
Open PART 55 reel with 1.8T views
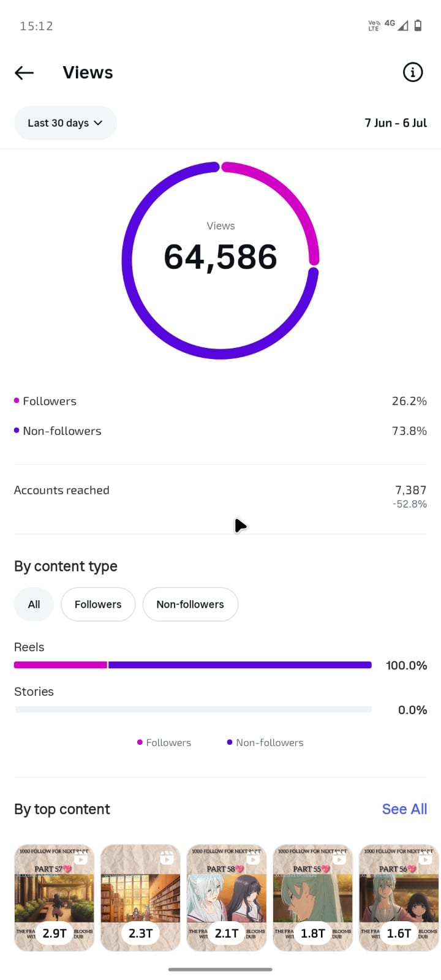pos(312,898)
